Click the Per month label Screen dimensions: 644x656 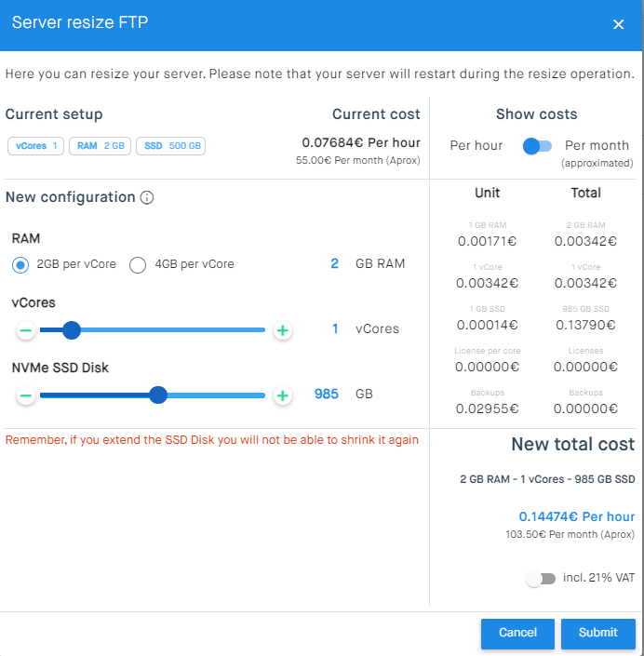[x=597, y=145]
